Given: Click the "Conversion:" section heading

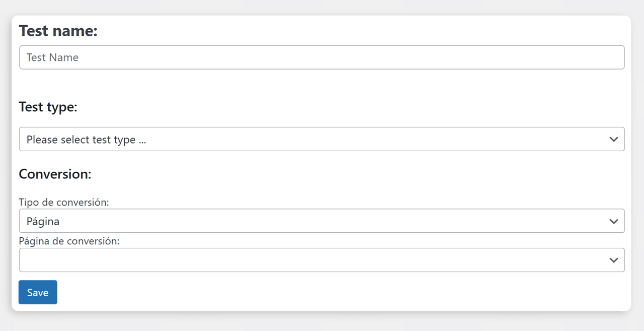Looking at the screenshot, I should tap(55, 174).
